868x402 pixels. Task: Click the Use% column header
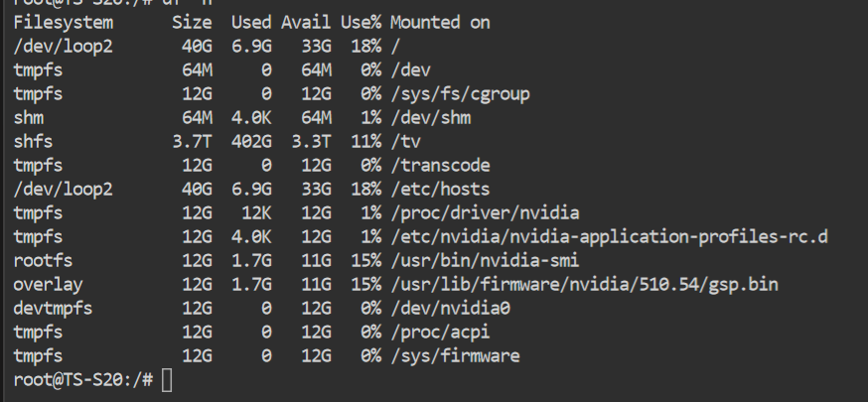click(361, 23)
